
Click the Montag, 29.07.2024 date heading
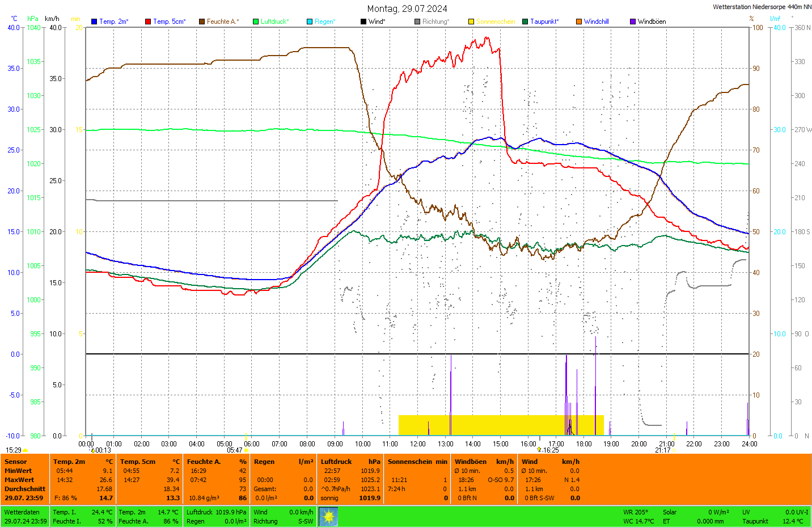pyautogui.click(x=407, y=9)
